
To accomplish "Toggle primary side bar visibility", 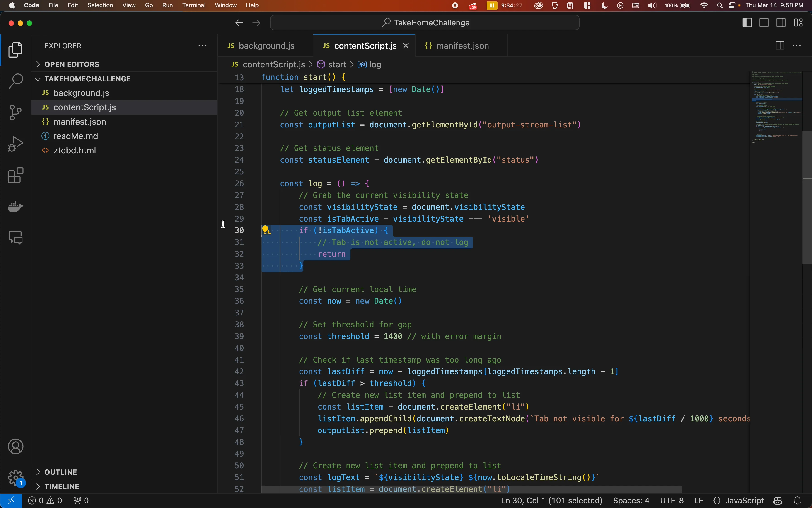I will coord(747,23).
